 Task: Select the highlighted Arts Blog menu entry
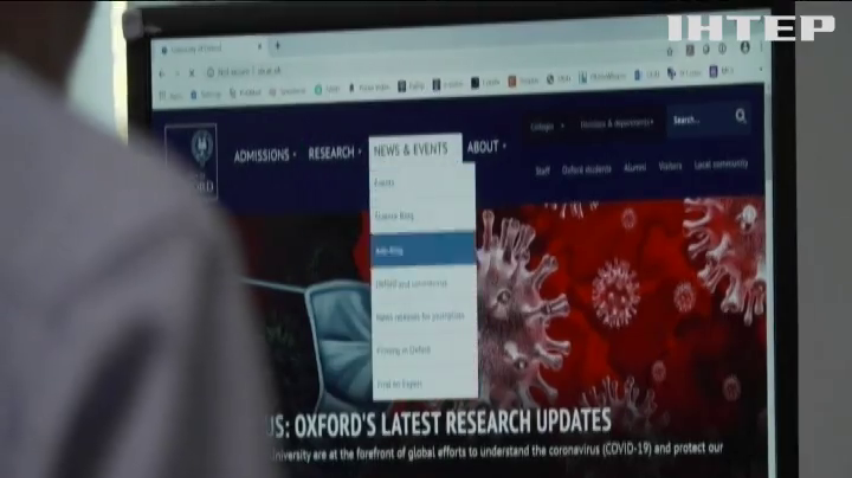423,250
